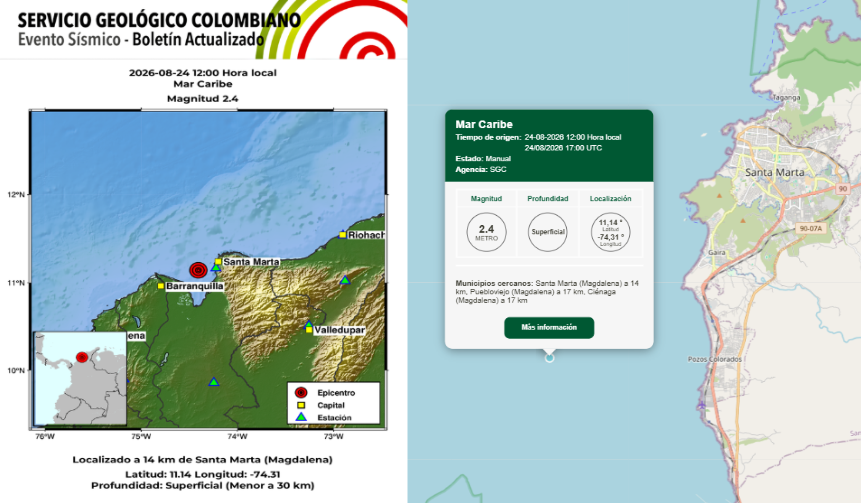The width and height of the screenshot is (861, 503).
Task: Click the Mar Caribe popup heading
Action: click(x=484, y=125)
